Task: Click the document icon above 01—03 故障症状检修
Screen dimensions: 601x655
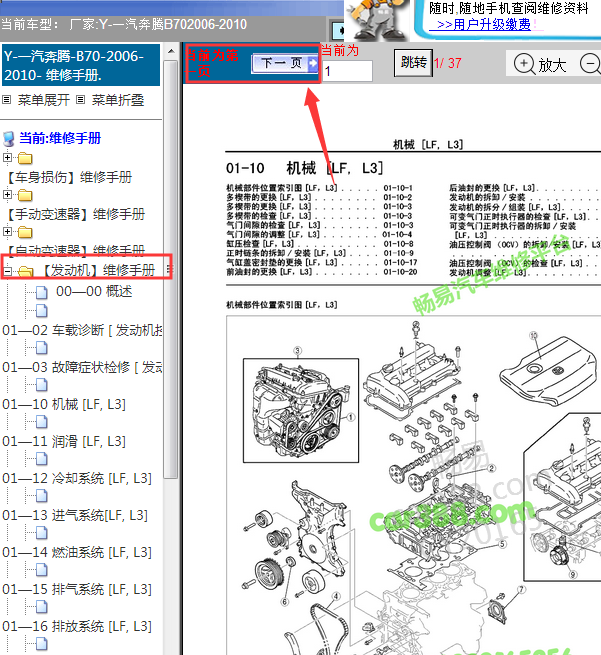Action: pyautogui.click(x=41, y=348)
